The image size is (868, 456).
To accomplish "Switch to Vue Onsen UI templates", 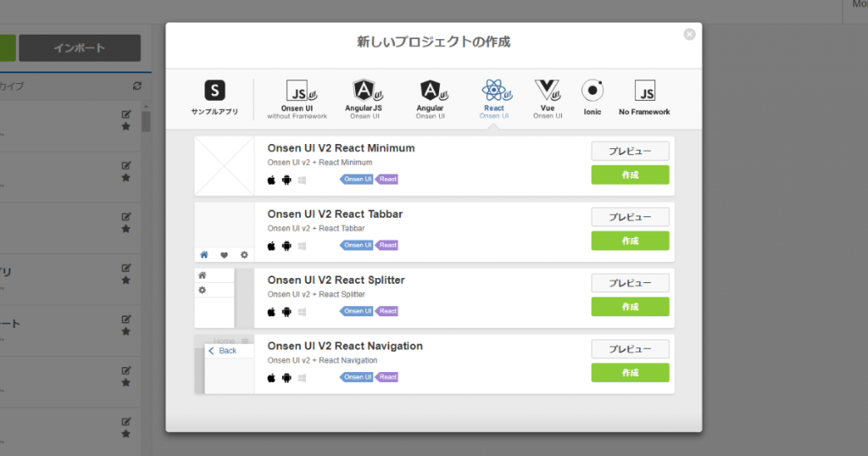I will 548,99.
